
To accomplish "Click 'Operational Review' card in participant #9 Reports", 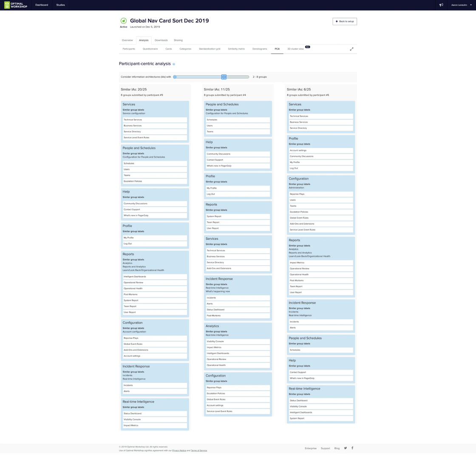I will point(155,283).
